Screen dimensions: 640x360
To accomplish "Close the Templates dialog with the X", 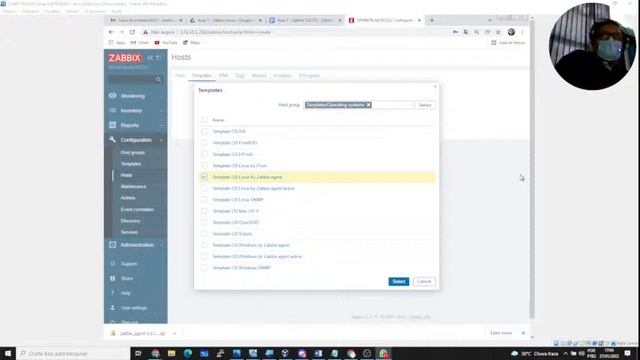I will pos(435,87).
